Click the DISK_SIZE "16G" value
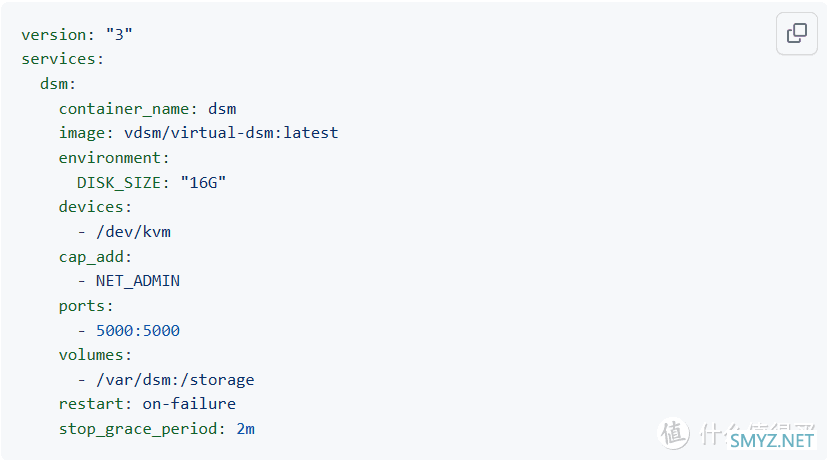Screen dimensions: 827x460 pos(203,183)
